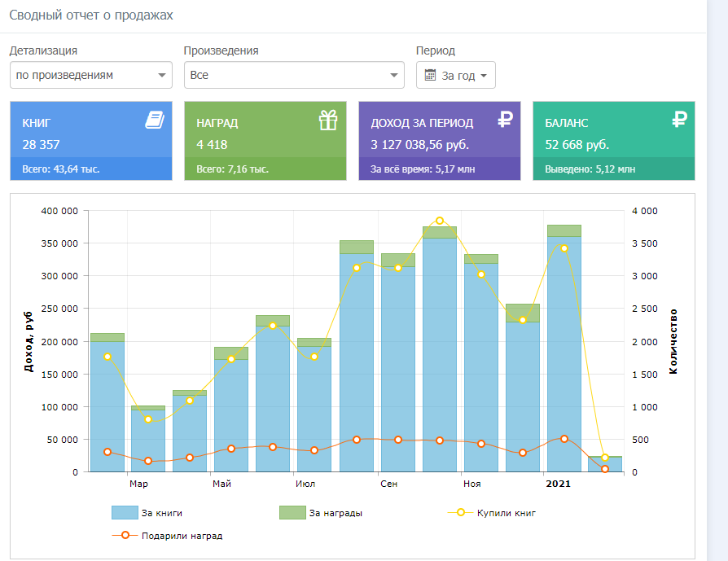Click the yellow peak point of purchased books line
728x561 pixels.
click(440, 221)
